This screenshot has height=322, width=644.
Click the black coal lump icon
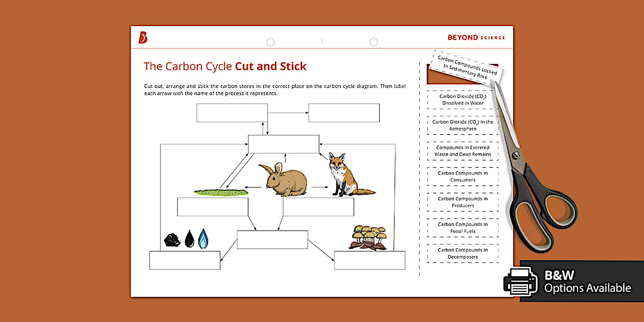tap(172, 239)
